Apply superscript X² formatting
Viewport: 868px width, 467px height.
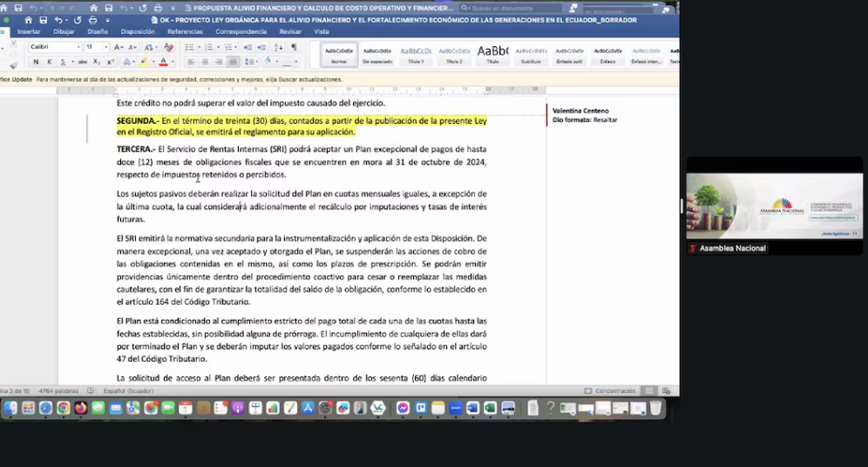point(111,62)
